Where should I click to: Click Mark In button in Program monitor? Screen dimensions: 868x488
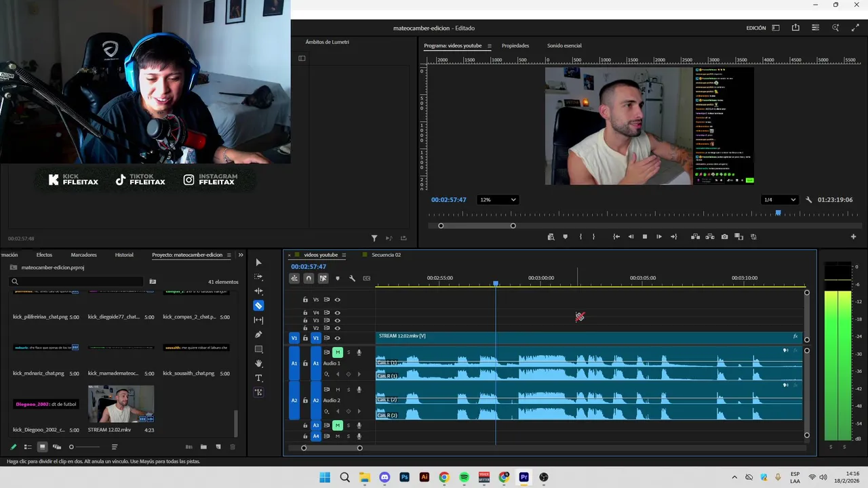click(580, 237)
